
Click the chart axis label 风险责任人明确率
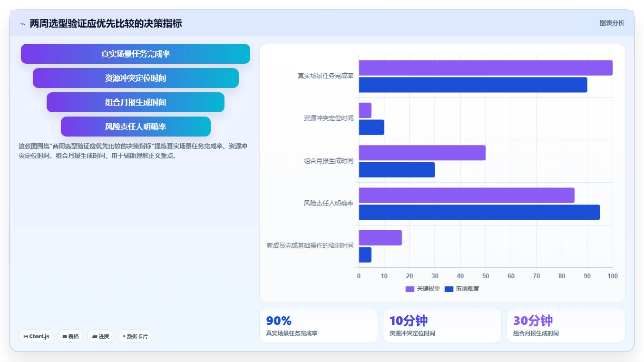329,203
